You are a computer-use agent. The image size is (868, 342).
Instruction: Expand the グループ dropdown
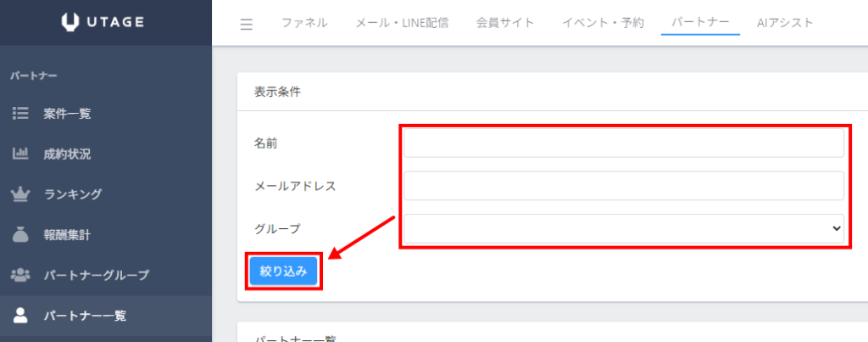point(624,228)
